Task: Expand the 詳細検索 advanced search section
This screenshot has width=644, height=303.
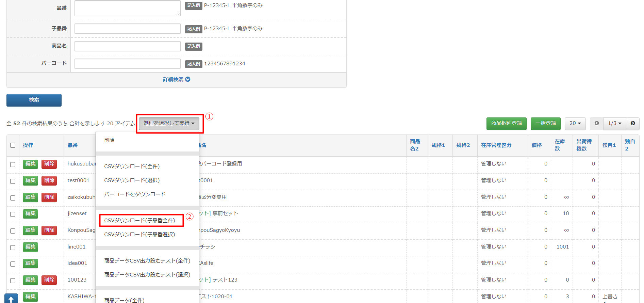Action: (176, 79)
